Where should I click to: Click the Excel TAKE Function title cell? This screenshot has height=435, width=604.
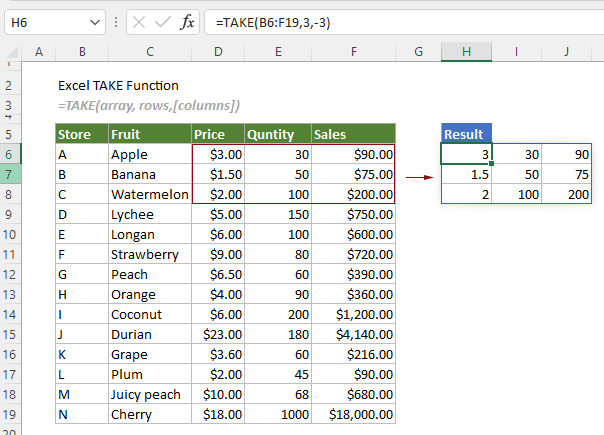click(x=118, y=86)
